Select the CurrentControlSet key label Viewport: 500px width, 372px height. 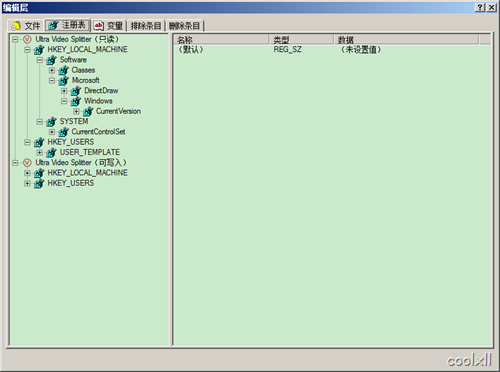click(99, 132)
